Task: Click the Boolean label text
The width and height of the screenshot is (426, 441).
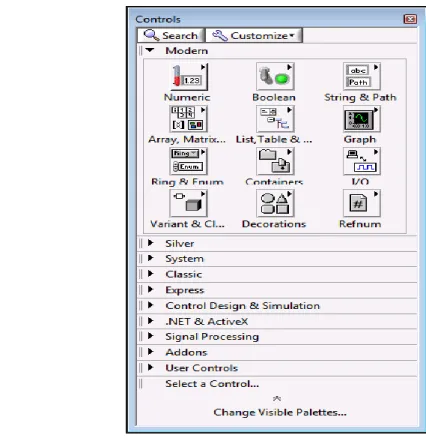Action: [x=274, y=97]
